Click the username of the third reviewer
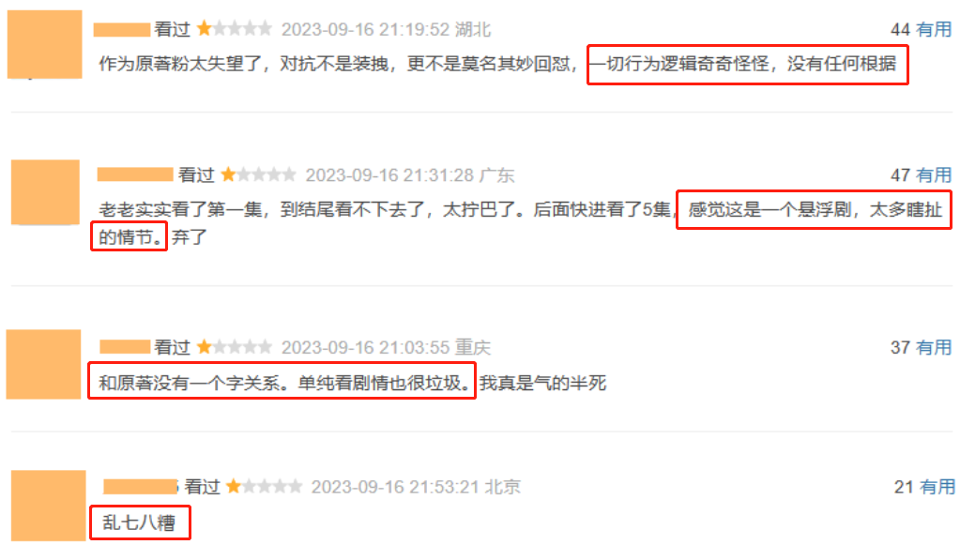 [125, 347]
